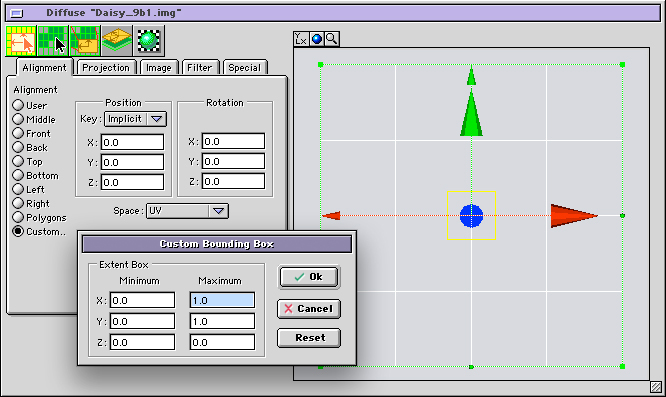Select the Left alignment radio button
Image resolution: width=666 pixels, height=397 pixels.
18,189
